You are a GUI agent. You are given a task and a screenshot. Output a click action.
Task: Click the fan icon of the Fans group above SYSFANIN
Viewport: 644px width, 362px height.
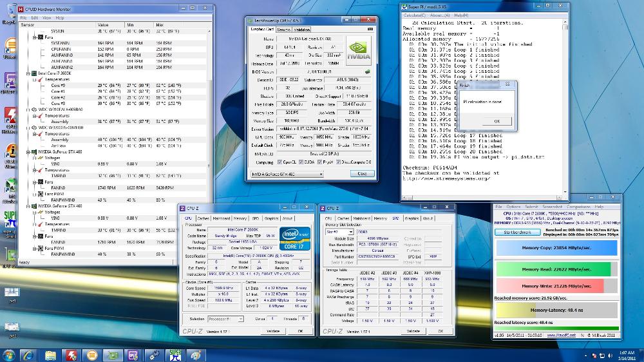pos(40,37)
